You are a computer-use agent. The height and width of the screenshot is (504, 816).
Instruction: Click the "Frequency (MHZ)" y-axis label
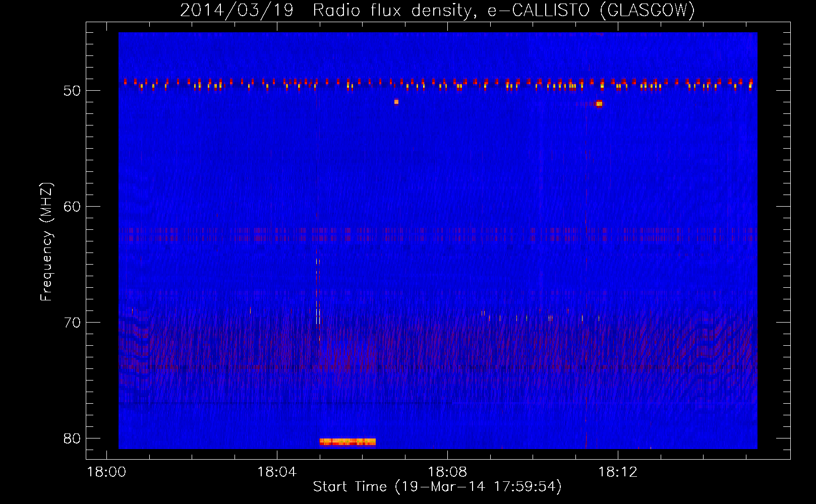[46, 242]
